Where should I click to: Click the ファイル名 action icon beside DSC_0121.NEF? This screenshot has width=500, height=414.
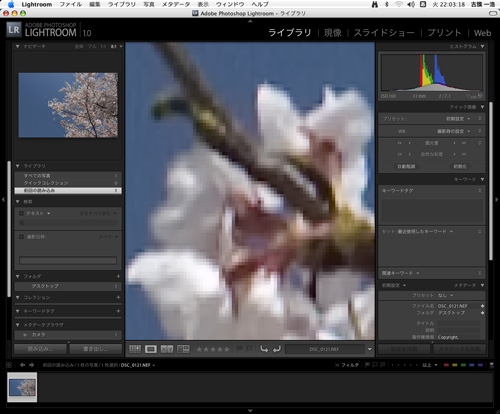pyautogui.click(x=482, y=306)
